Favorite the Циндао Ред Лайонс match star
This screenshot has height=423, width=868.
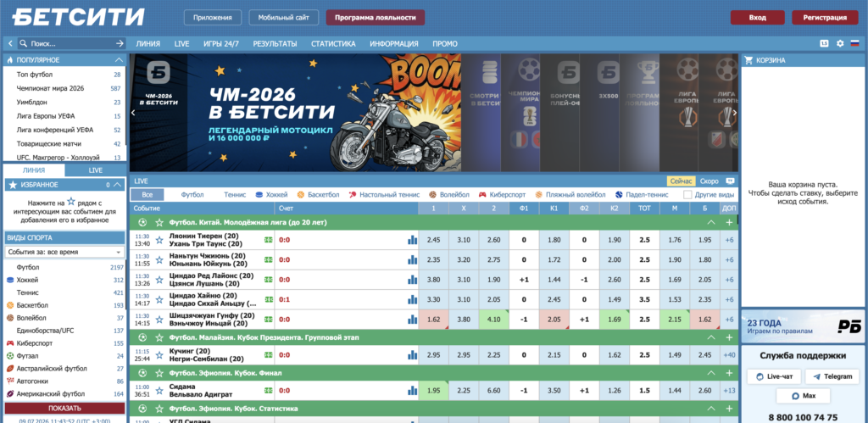[159, 280]
